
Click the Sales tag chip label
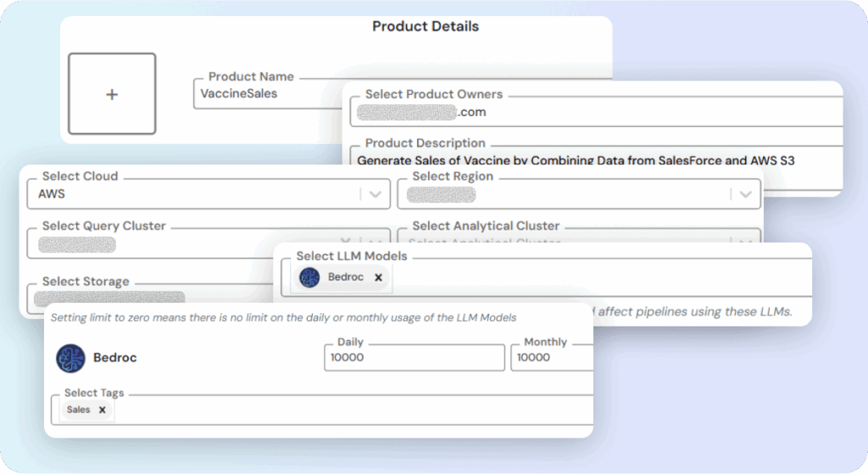[78, 410]
